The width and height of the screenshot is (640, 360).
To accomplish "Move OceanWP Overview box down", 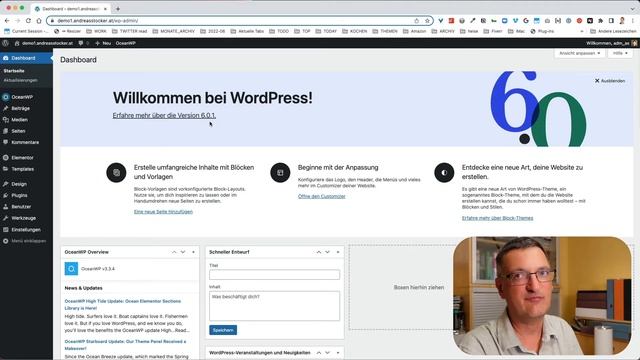I will click(x=183, y=252).
